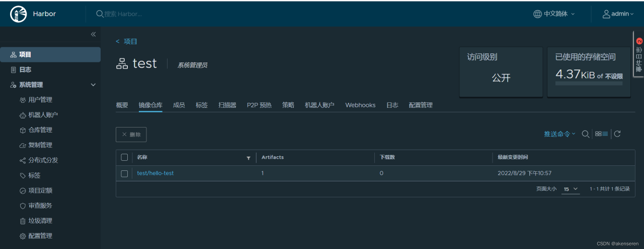This screenshot has width=644, height=249.
Task: Click the 项目定额 gauge icon
Action: tap(23, 191)
